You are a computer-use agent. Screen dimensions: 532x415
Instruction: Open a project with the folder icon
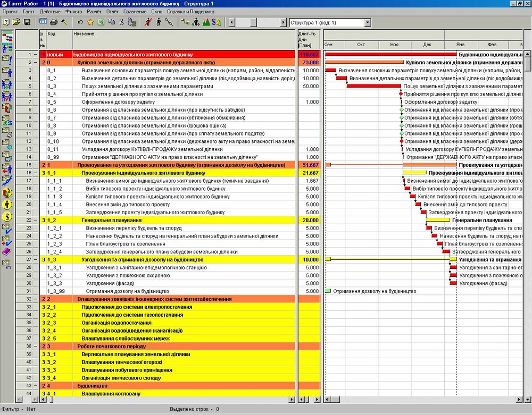click(16, 22)
